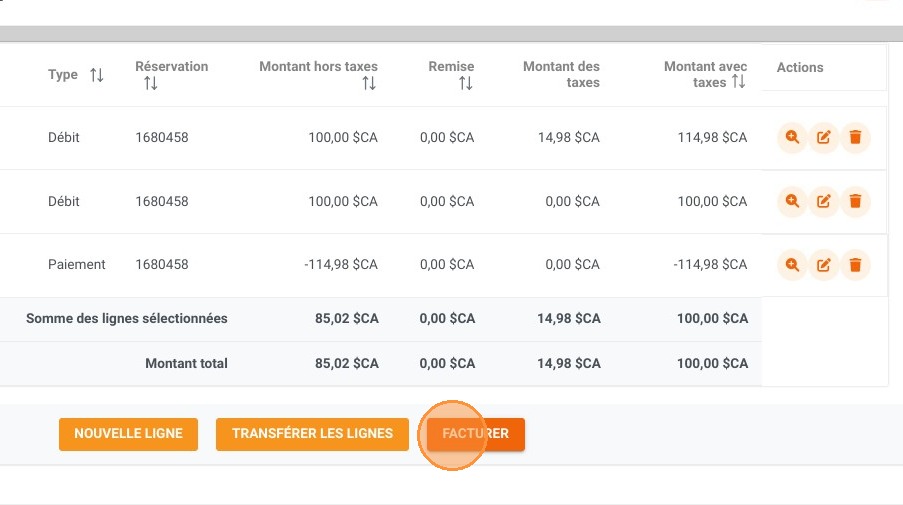Sort by Remise column arrows
Viewport: 903px width, 505px height.
[466, 83]
